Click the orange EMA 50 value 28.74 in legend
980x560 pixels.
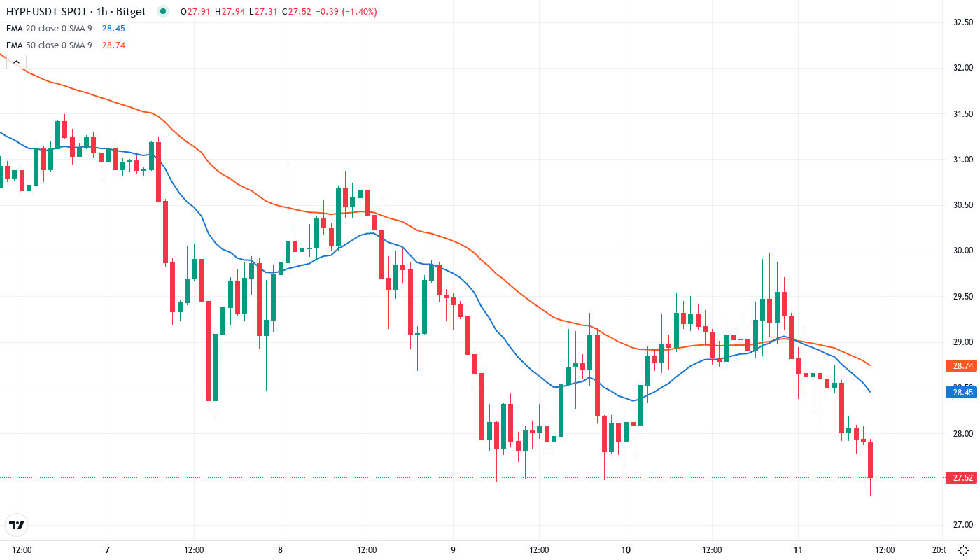113,45
